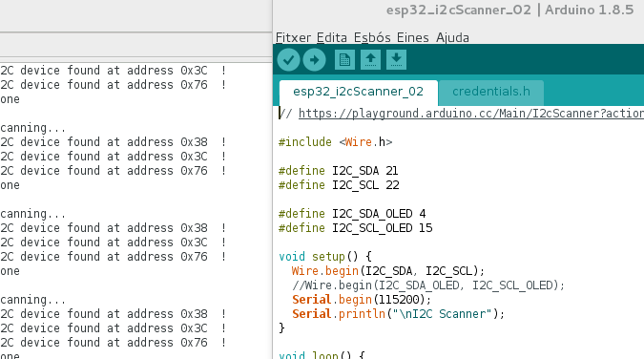Click the Upload (arrow) sketch button
This screenshot has width=644, height=359.
[x=315, y=60]
